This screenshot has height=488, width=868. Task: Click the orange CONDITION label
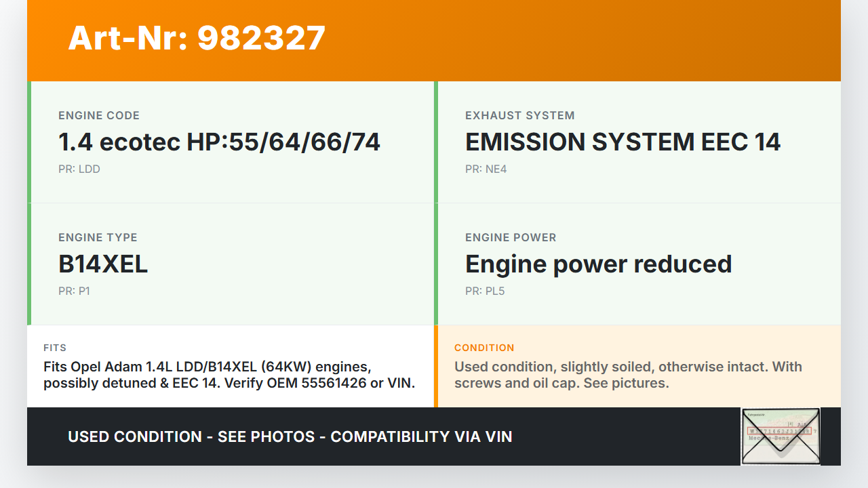484,348
